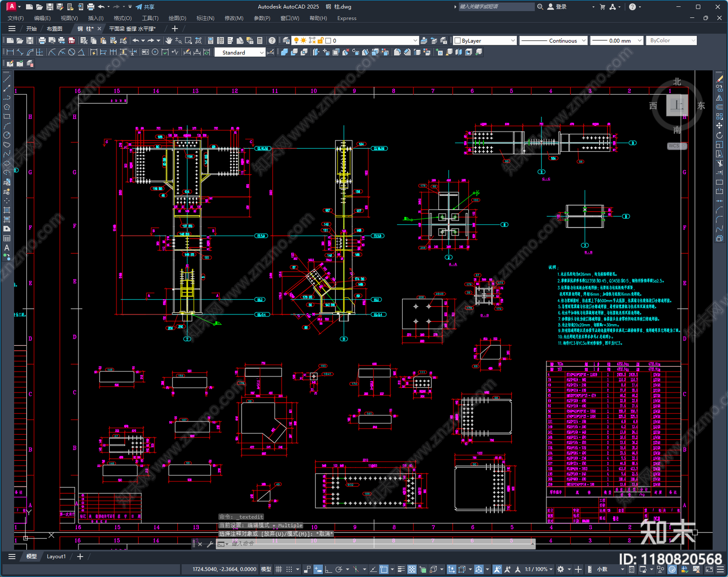This screenshot has height=577, width=728.
Task: Click the Save icon in the standard toolbar
Action: 30,40
